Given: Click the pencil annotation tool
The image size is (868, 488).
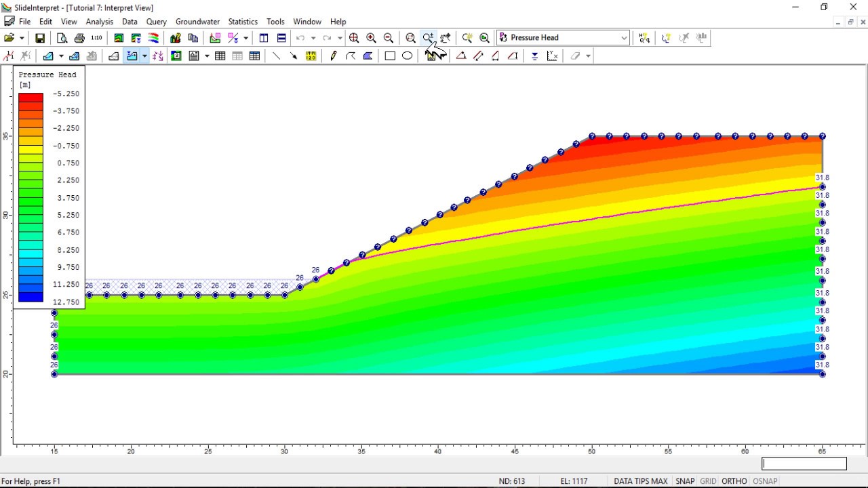Looking at the screenshot, I should pos(333,56).
